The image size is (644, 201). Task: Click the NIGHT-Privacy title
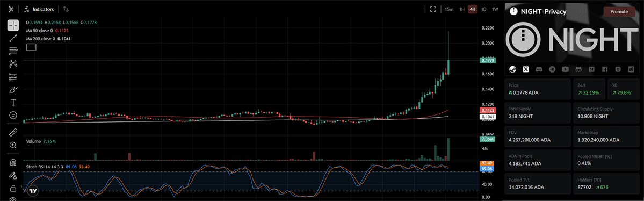(544, 11)
